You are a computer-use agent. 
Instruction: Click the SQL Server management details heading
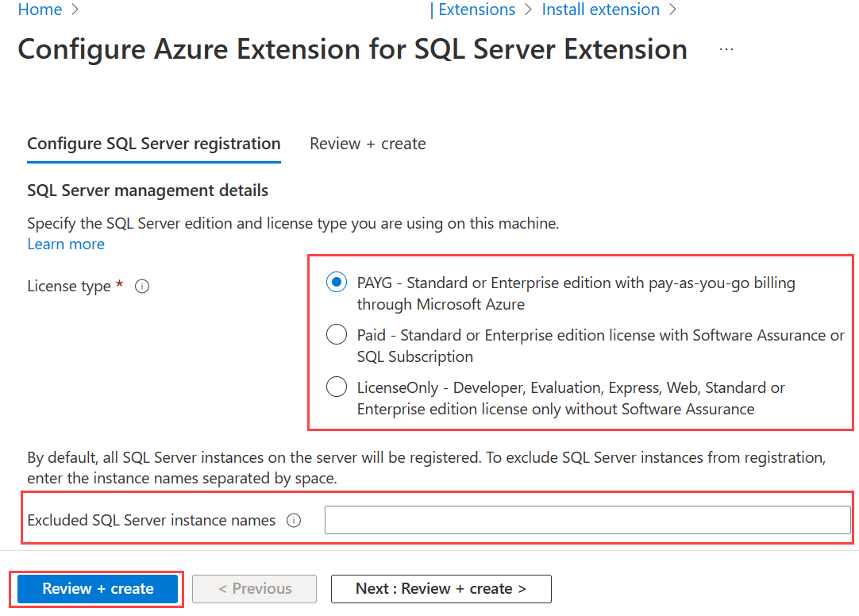pos(148,191)
